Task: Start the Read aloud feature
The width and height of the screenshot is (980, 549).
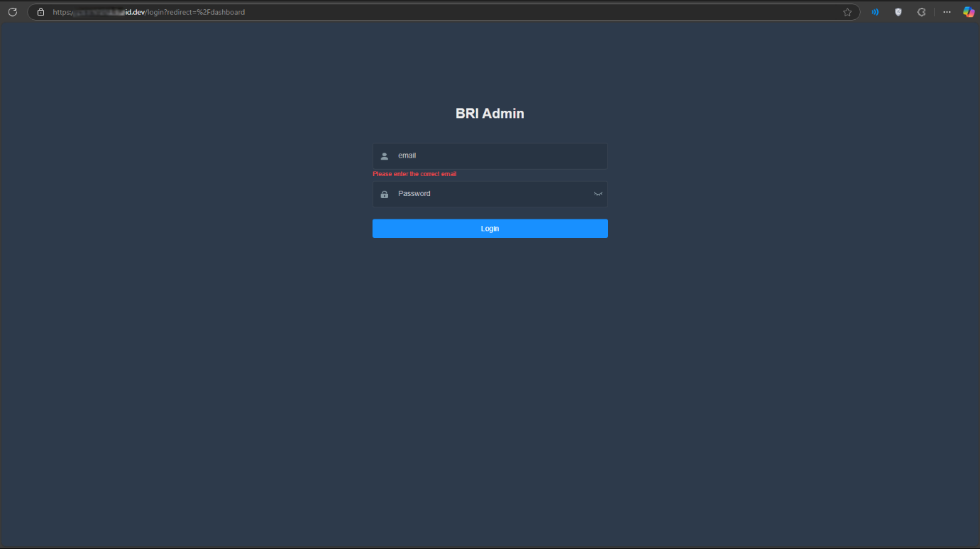Action: (x=875, y=12)
